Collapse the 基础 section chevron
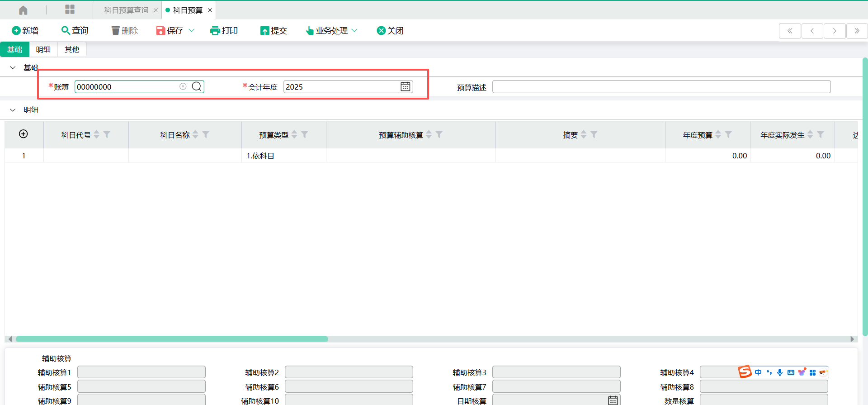 [x=13, y=67]
